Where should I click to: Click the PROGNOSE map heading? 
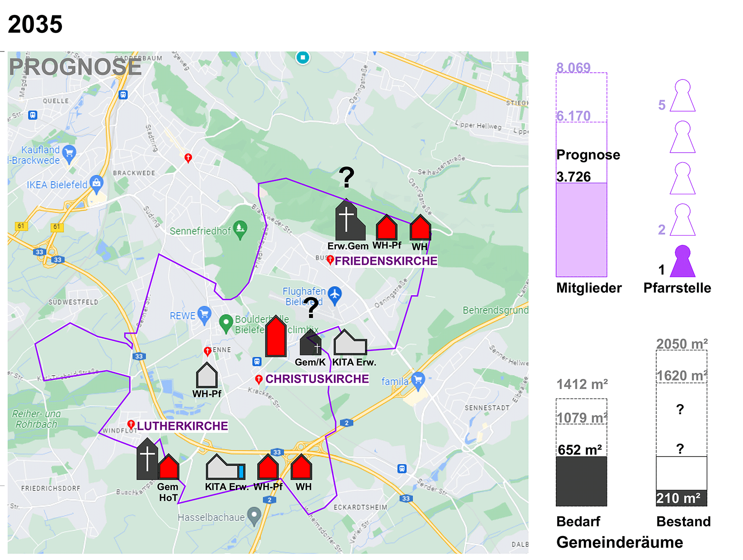(x=75, y=67)
